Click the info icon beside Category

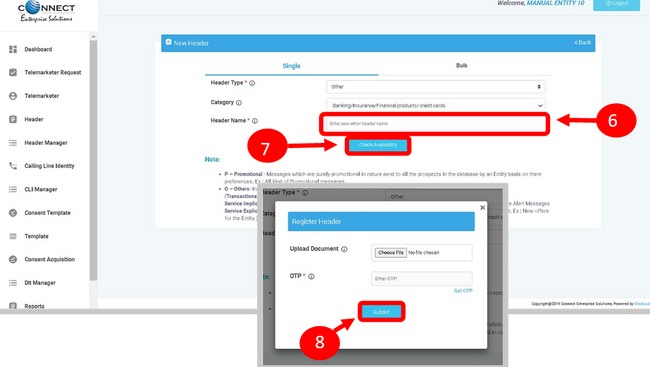pos(239,102)
